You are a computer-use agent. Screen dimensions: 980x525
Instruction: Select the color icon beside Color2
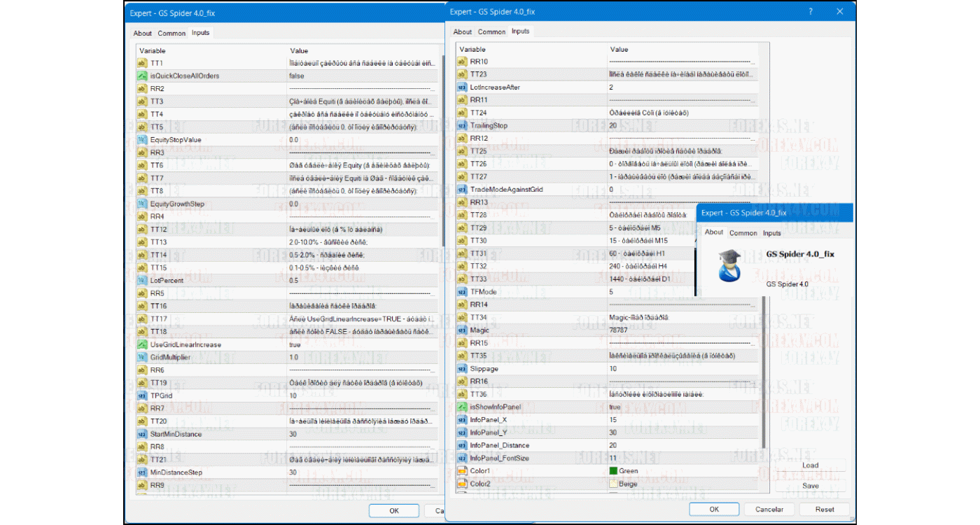pos(461,484)
